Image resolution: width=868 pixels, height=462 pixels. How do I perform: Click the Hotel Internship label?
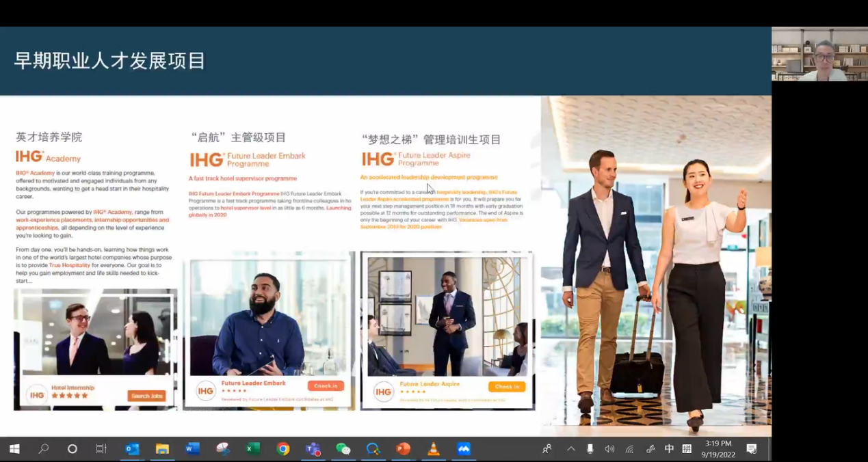(73, 388)
